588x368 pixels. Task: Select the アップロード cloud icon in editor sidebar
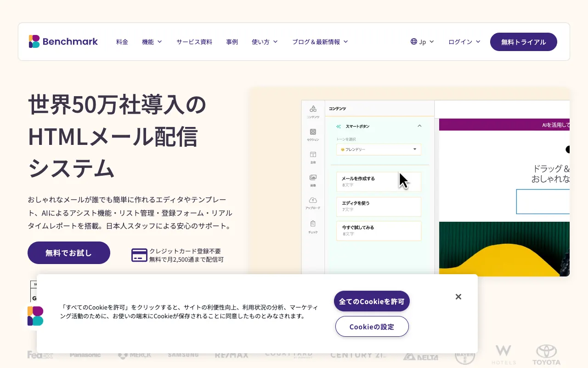click(x=313, y=200)
